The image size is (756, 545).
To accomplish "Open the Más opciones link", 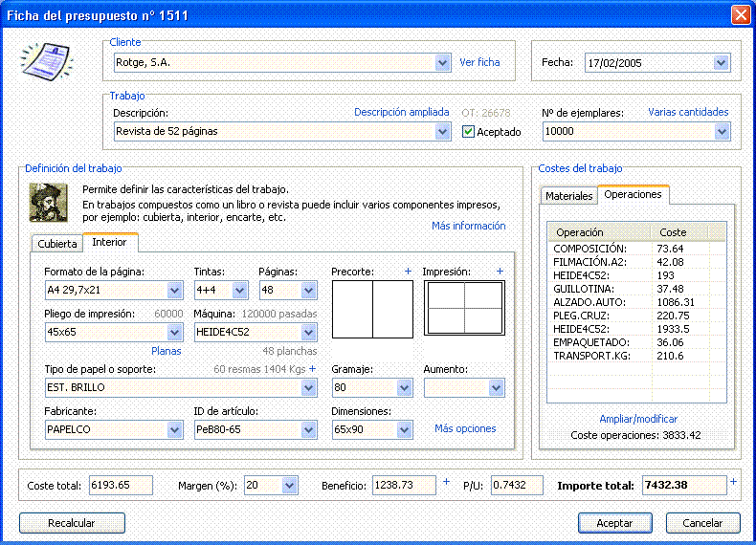I will [x=465, y=428].
